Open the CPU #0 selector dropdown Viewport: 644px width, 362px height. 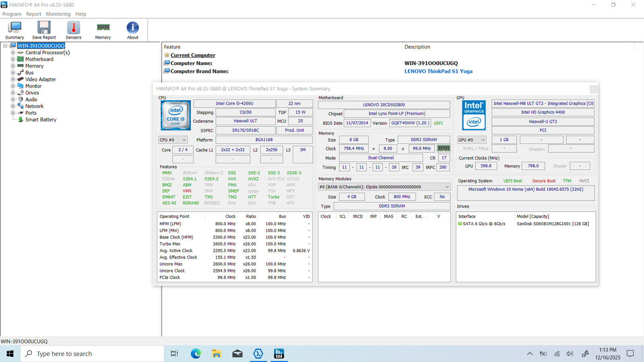point(173,140)
